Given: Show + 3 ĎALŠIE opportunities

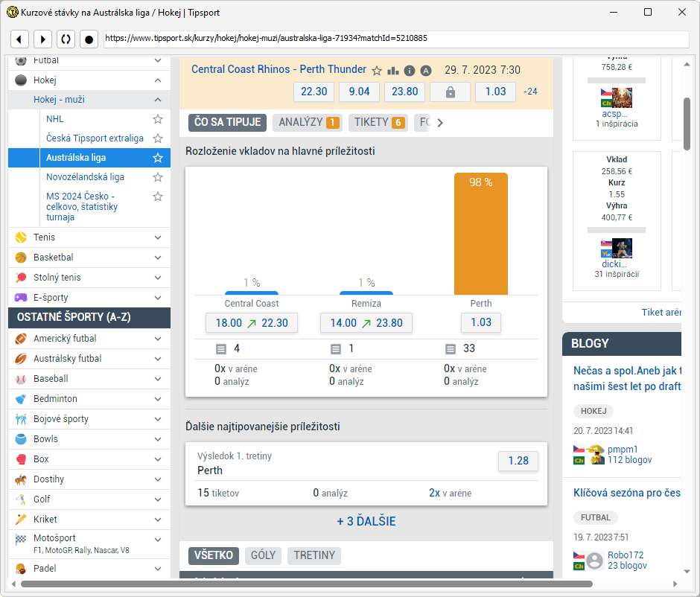Looking at the screenshot, I should pos(366,521).
